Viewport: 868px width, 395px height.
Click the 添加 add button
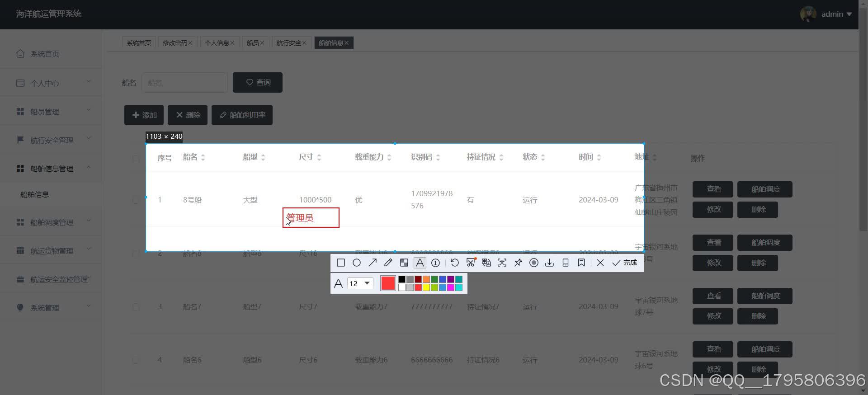(x=144, y=115)
